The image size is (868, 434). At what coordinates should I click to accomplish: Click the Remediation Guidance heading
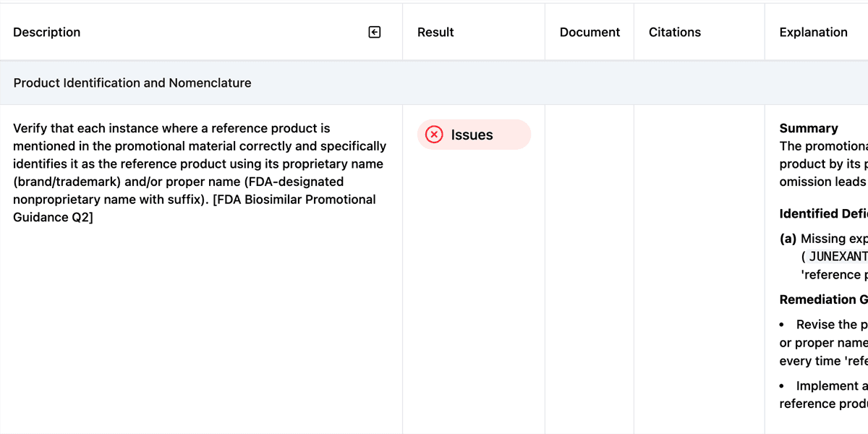click(x=825, y=299)
